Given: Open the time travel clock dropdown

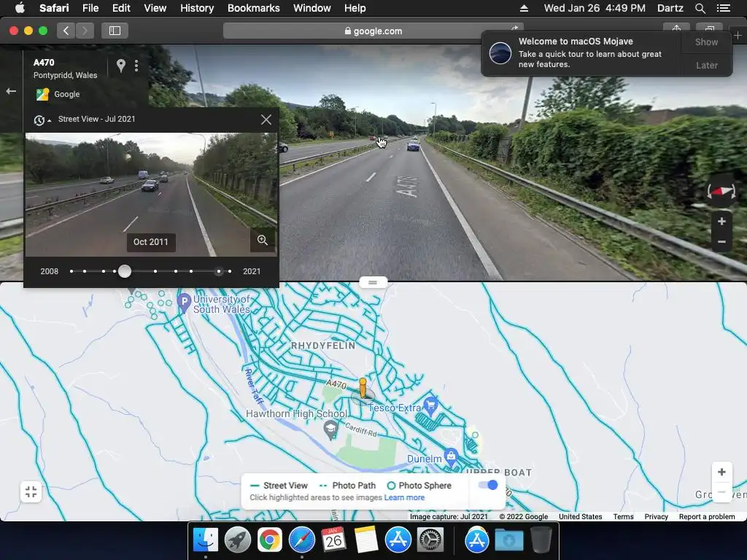Looking at the screenshot, I should click(x=42, y=120).
